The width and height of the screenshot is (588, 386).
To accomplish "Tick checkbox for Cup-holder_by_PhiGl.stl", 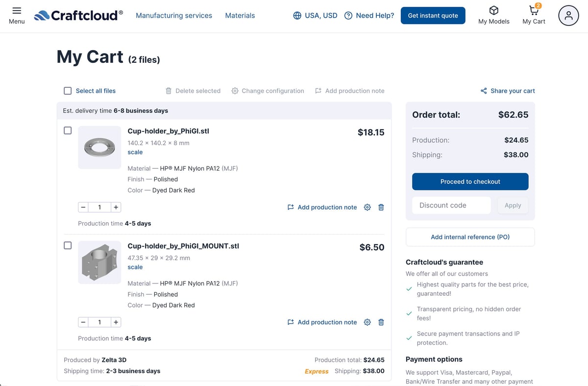I will point(68,130).
